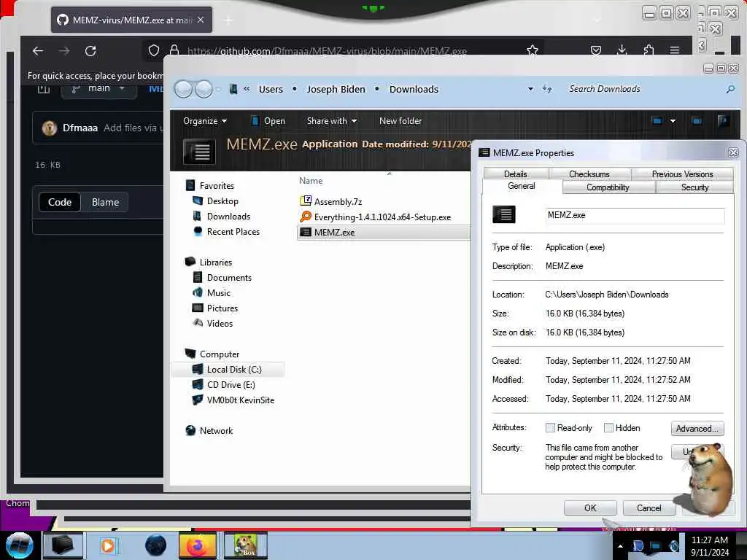Viewport: 747px width, 560px height.
Task: Open a new Firefox tab
Action: 228,20
